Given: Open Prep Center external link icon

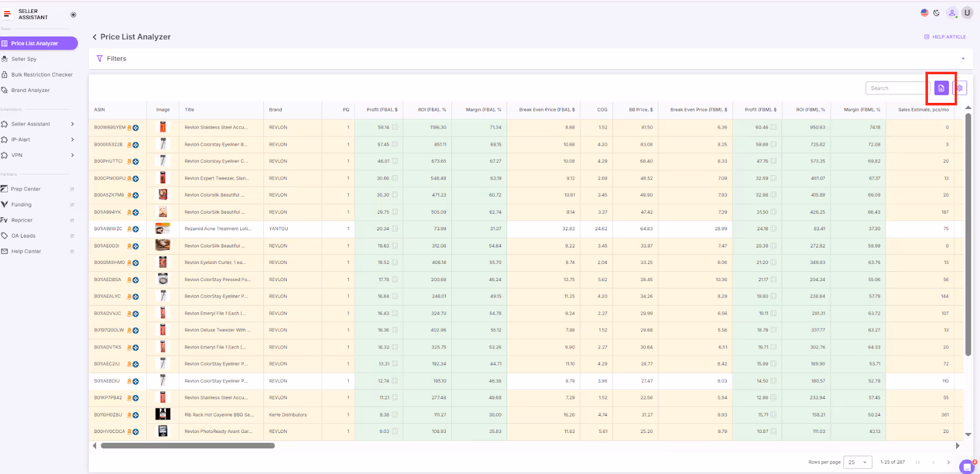Looking at the screenshot, I should tap(72, 189).
